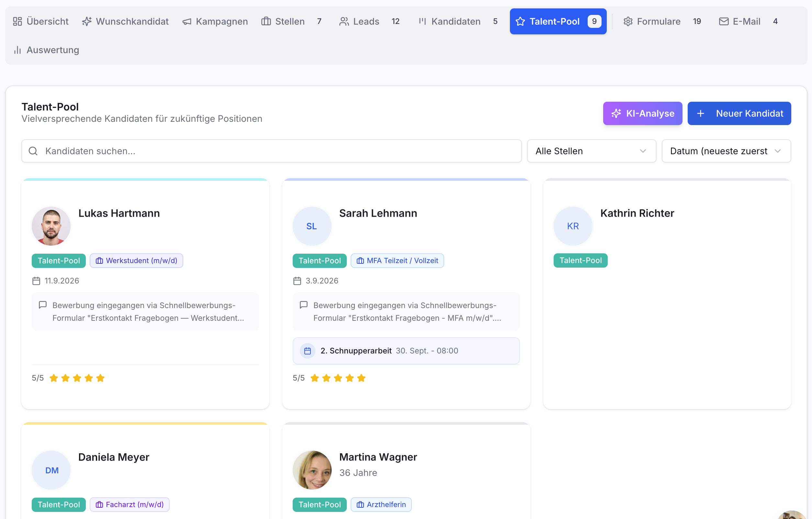Switch to Wunschkandidat tab
This screenshot has width=812, height=519.
(125, 21)
